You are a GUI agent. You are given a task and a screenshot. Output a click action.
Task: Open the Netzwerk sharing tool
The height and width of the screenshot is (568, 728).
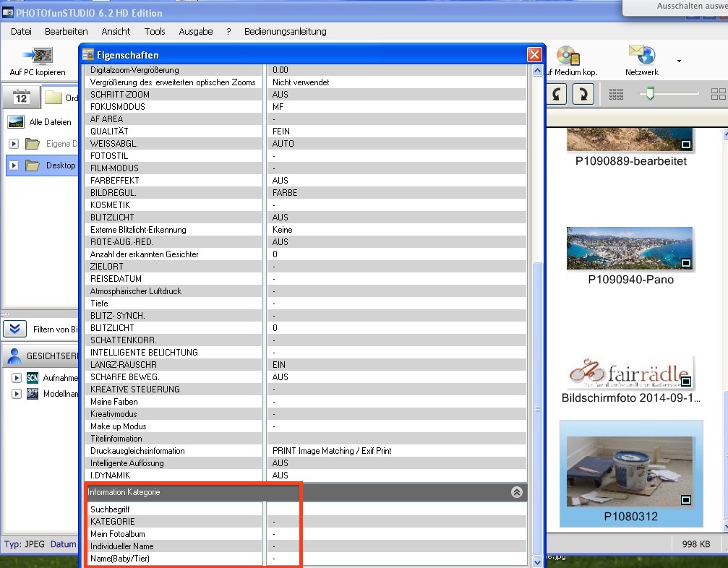641,56
